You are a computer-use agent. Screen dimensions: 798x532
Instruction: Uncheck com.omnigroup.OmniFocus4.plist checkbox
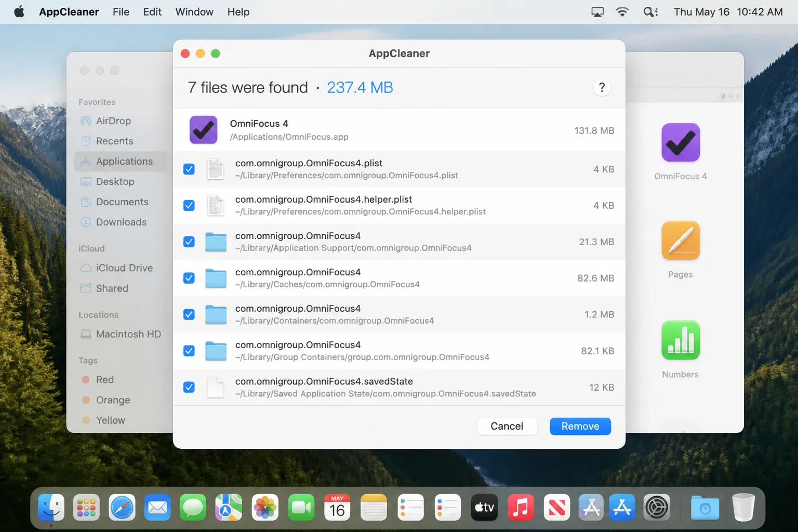[189, 169]
